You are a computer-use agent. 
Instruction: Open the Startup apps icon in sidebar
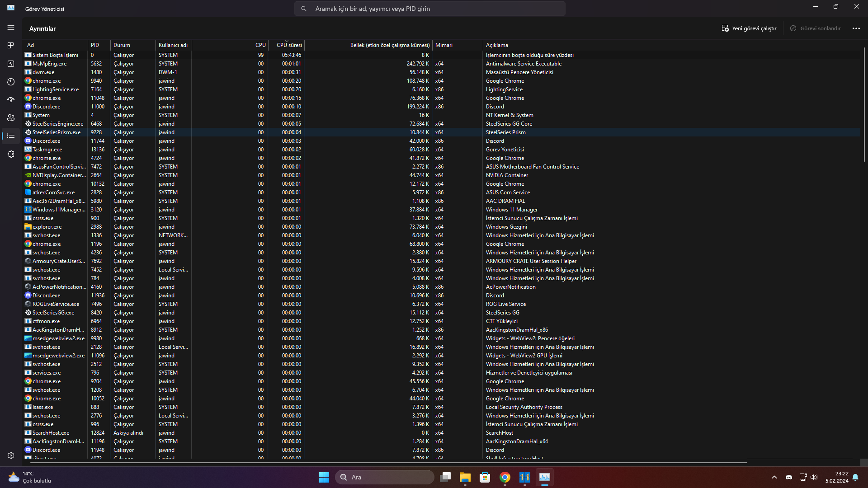(x=11, y=100)
